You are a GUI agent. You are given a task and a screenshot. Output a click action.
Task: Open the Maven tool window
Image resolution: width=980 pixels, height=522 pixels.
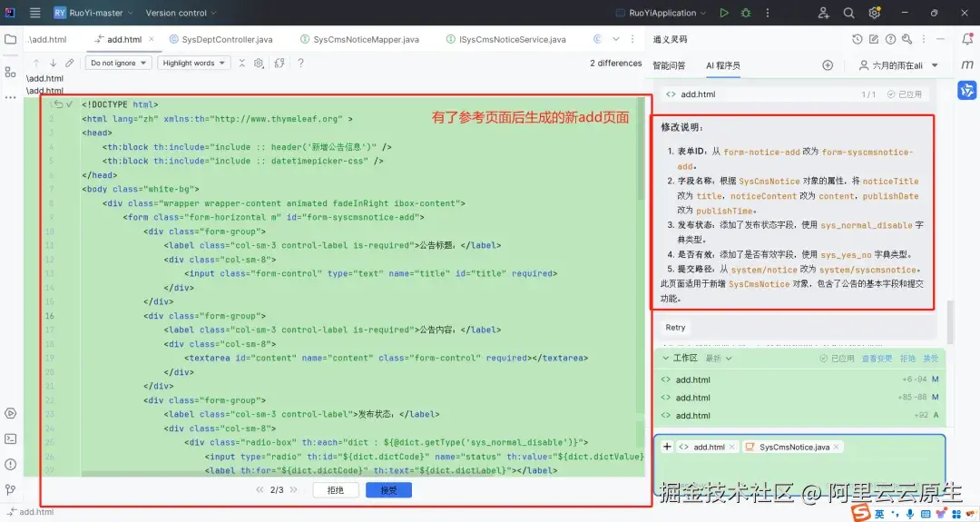click(967, 64)
